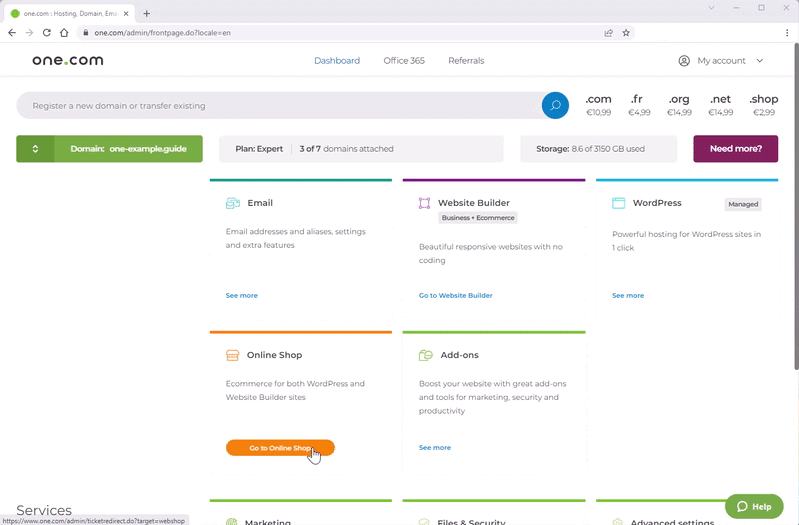Image resolution: width=799 pixels, height=525 pixels.
Task: Click the Need more? button
Action: point(735,149)
